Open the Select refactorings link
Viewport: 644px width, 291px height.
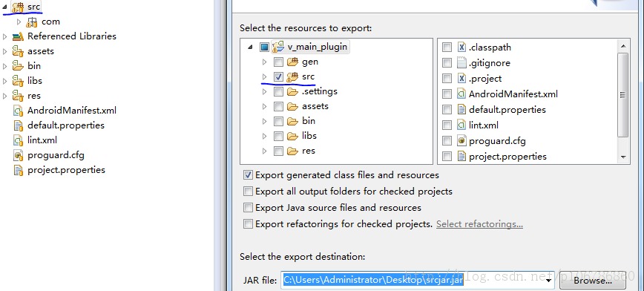479,224
